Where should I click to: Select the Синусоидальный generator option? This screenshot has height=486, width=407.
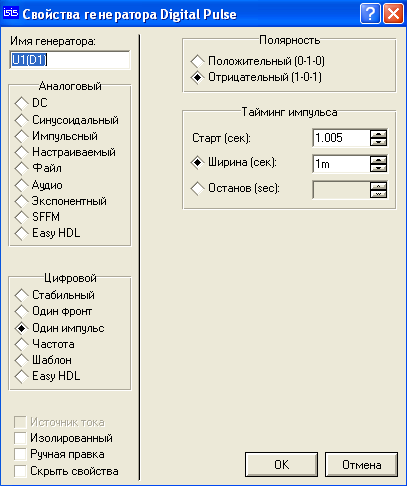67,120
